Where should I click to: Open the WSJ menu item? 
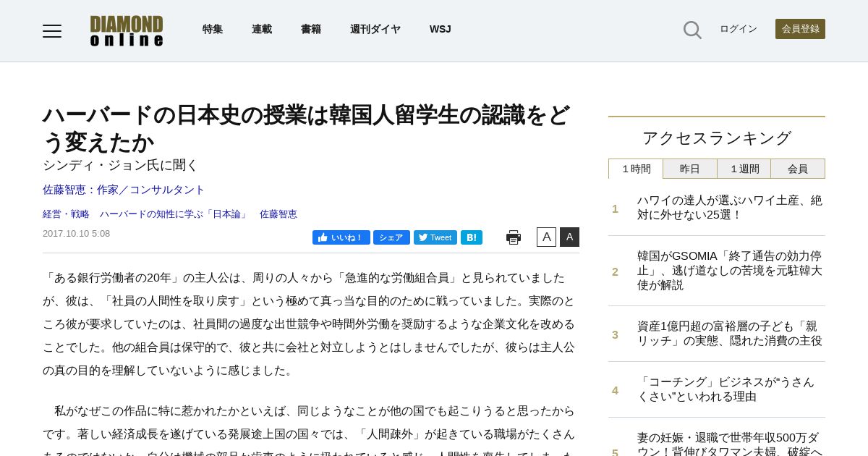tap(441, 29)
